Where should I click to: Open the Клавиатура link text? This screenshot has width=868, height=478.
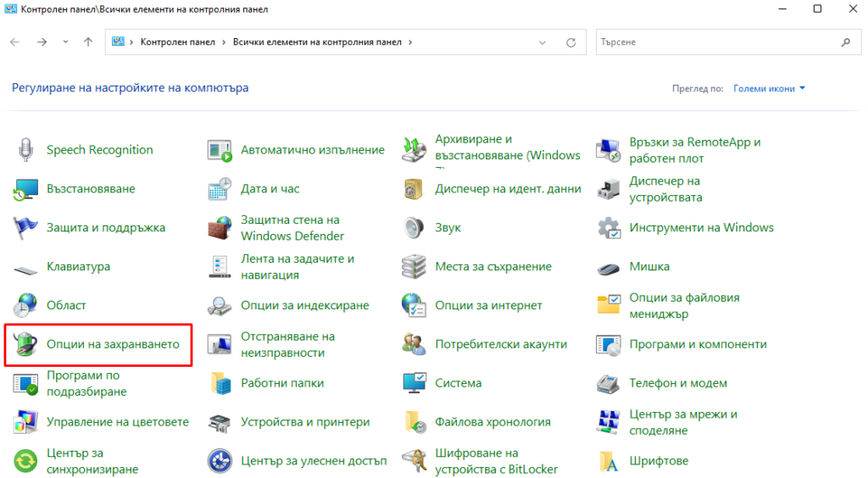(x=79, y=267)
